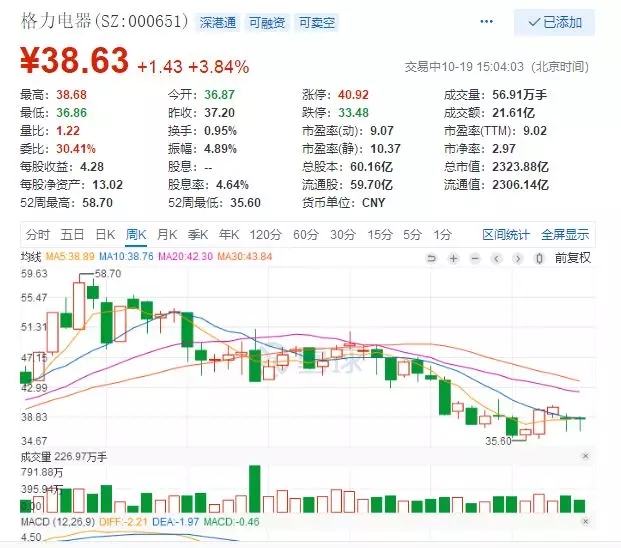Show the 60分 chart

306,234
